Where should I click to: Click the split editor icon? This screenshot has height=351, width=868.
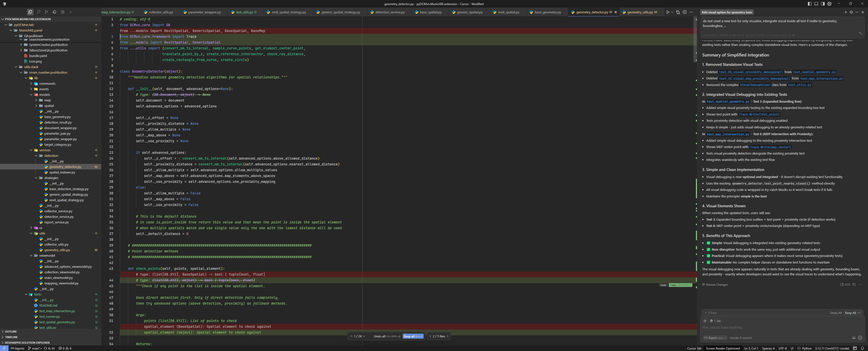pos(684,12)
